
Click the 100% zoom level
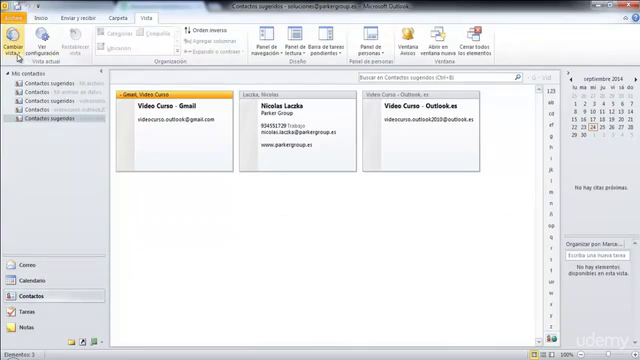(x=567, y=355)
